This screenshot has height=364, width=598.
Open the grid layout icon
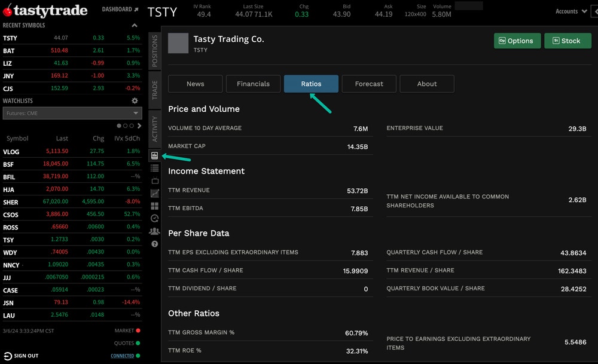(x=154, y=206)
